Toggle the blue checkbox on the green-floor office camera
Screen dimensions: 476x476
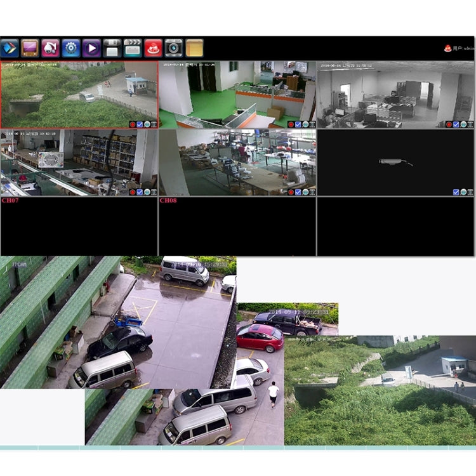pos(298,124)
